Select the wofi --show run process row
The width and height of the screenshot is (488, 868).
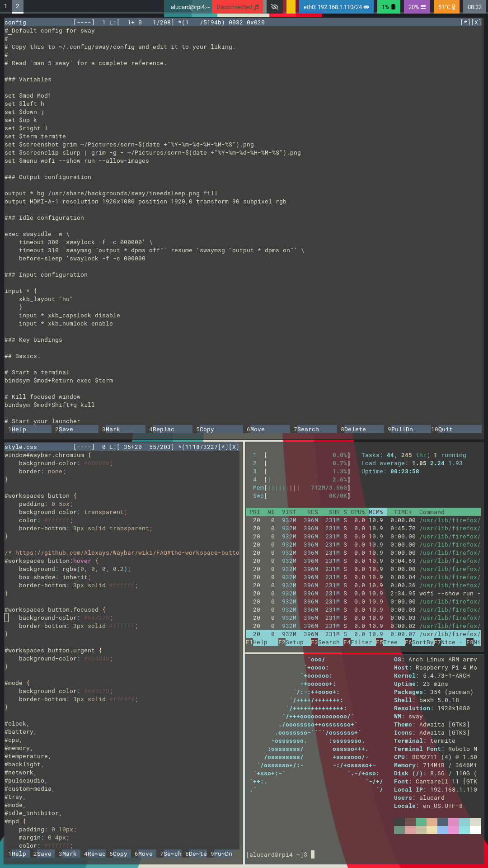click(363, 593)
